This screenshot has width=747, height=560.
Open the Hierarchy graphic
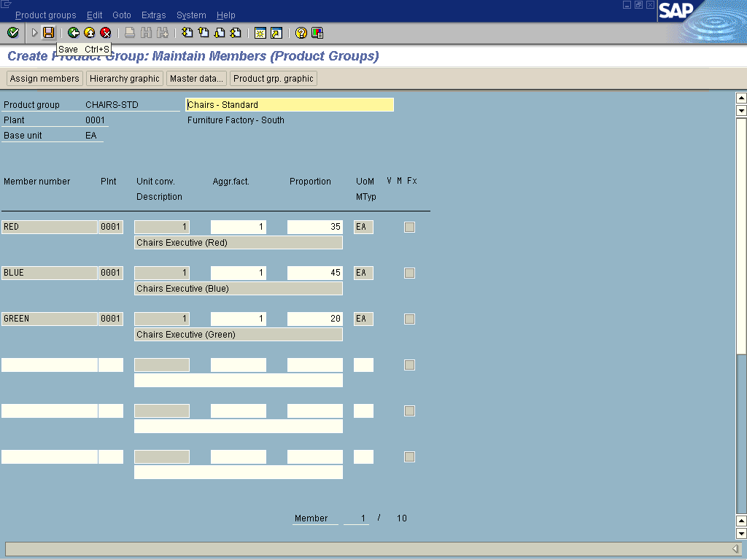(x=124, y=79)
